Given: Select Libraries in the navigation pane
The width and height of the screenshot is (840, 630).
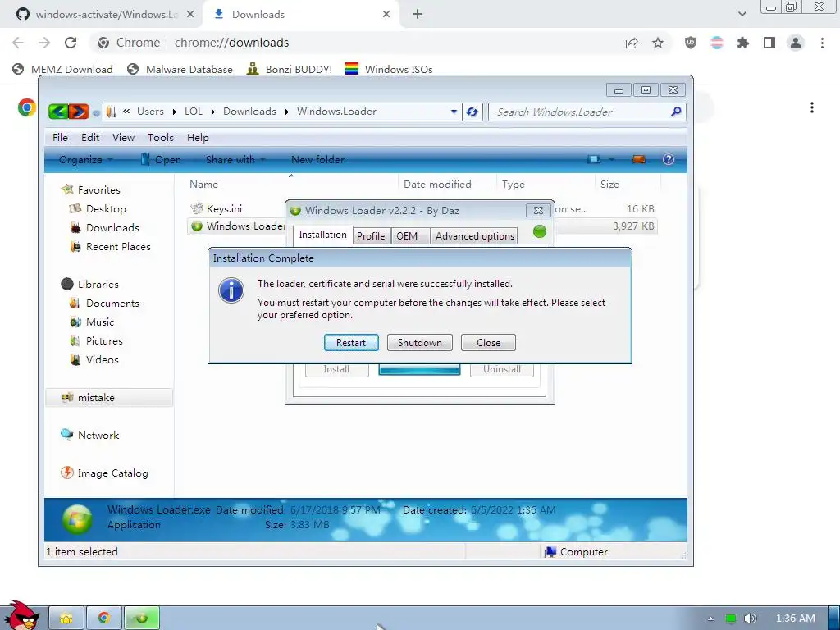Looking at the screenshot, I should coord(90,284).
